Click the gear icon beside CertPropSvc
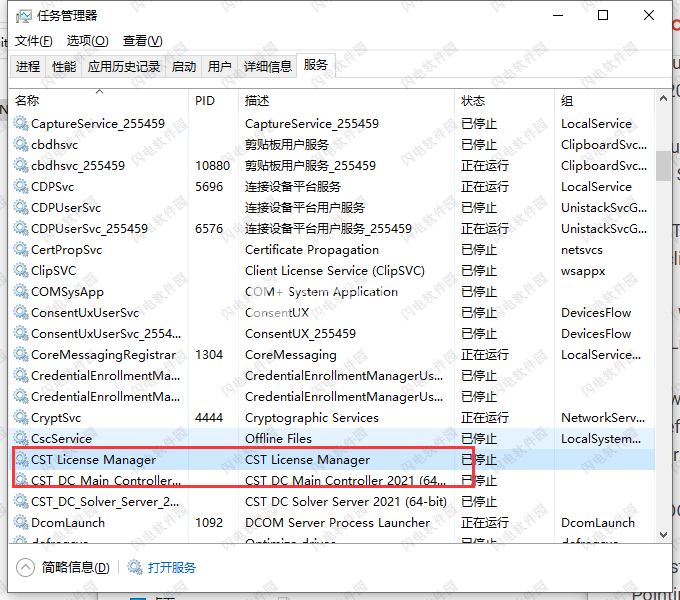The height and width of the screenshot is (600, 680). (21, 250)
